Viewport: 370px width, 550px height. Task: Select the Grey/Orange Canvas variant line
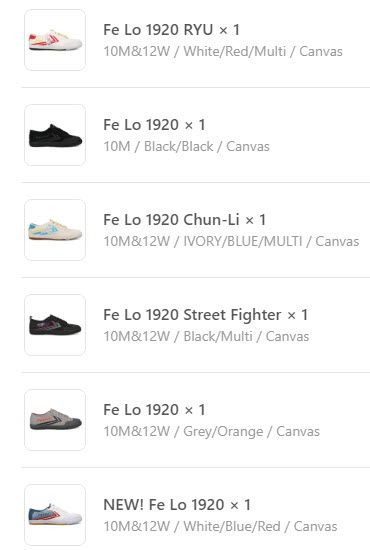211,432
